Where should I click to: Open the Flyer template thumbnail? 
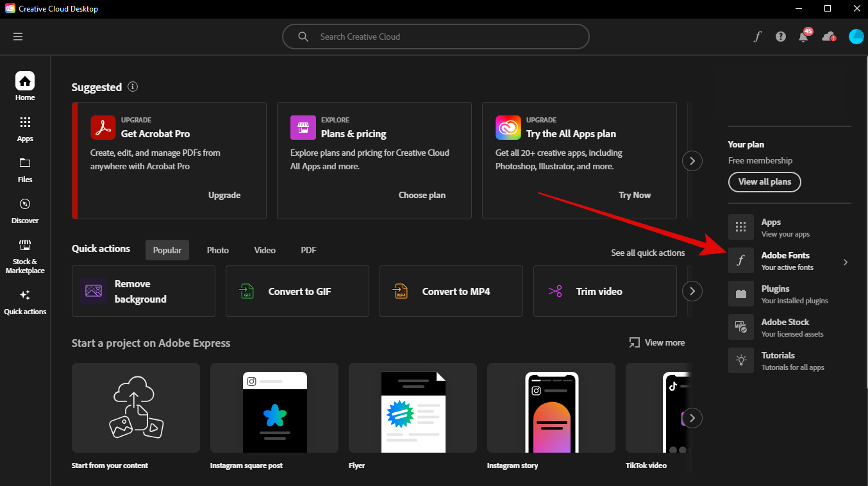tap(413, 408)
